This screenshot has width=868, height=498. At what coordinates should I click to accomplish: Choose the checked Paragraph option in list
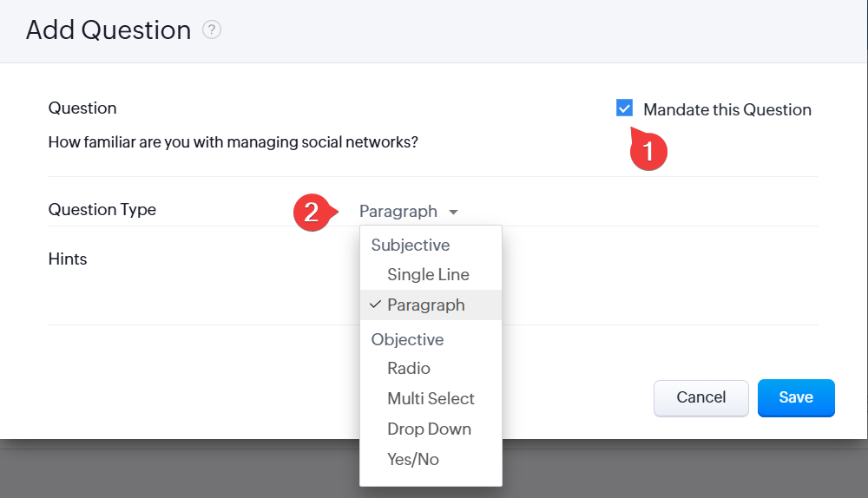click(x=425, y=305)
